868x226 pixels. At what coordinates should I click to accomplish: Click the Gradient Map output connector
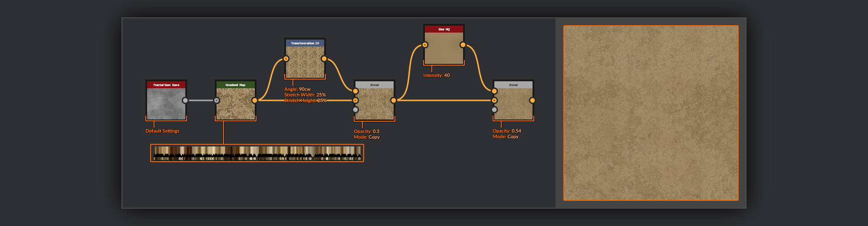(x=255, y=100)
